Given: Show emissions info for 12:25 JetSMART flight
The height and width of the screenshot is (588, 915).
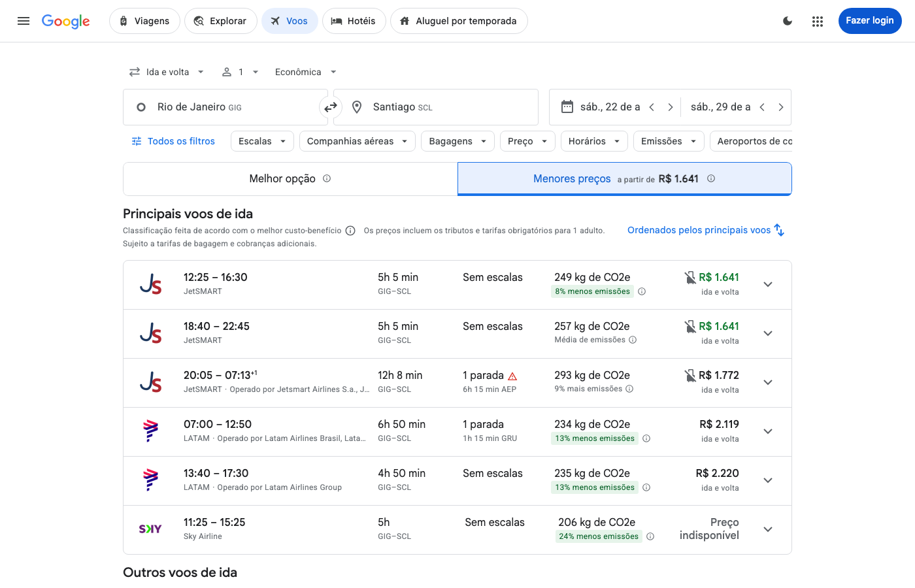Looking at the screenshot, I should pos(642,291).
